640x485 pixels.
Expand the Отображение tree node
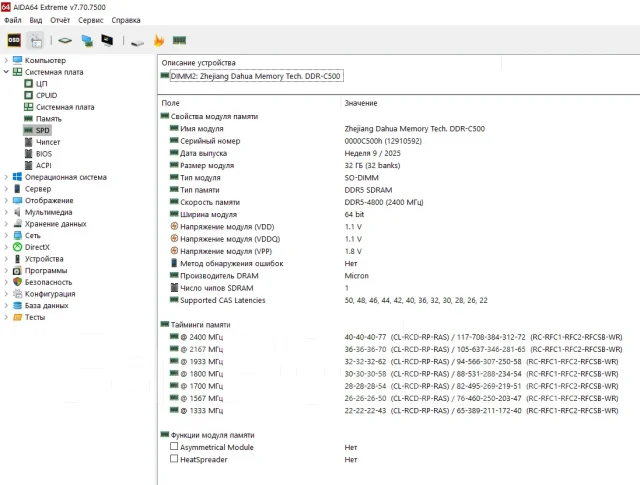pos(6,200)
